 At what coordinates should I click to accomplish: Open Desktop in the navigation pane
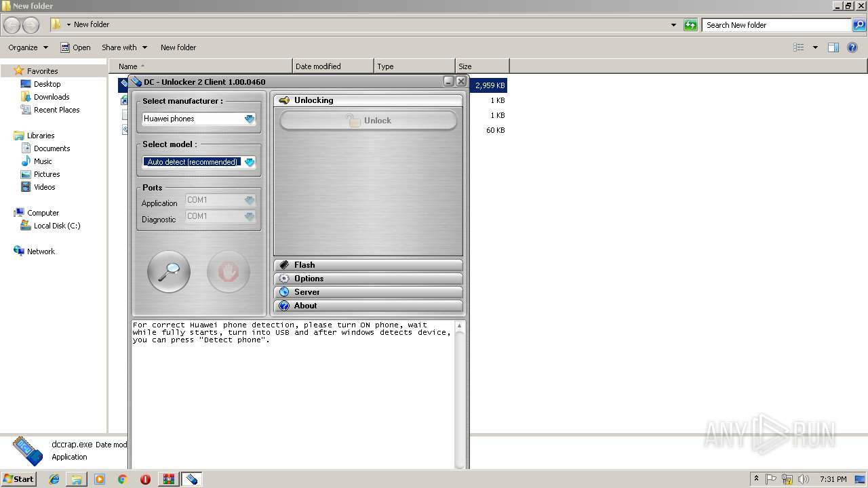pyautogui.click(x=47, y=84)
